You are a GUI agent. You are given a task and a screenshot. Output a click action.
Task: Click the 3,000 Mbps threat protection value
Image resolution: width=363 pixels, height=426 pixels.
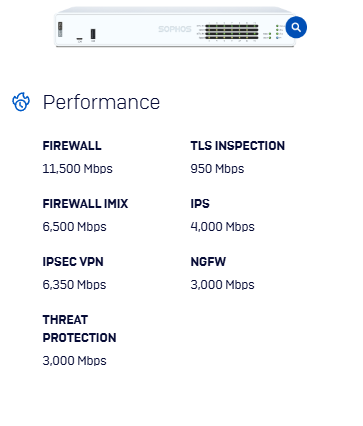[74, 361]
